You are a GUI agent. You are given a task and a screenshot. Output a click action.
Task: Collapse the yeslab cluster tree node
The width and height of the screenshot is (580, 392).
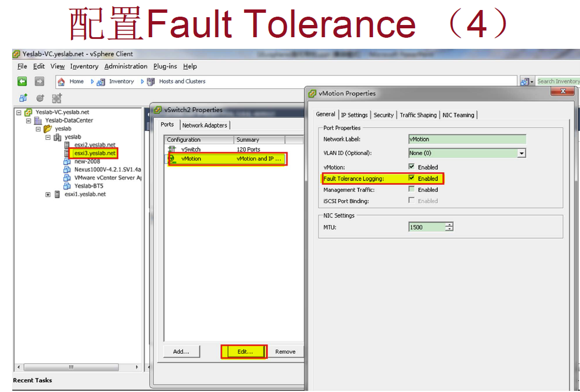(48, 137)
